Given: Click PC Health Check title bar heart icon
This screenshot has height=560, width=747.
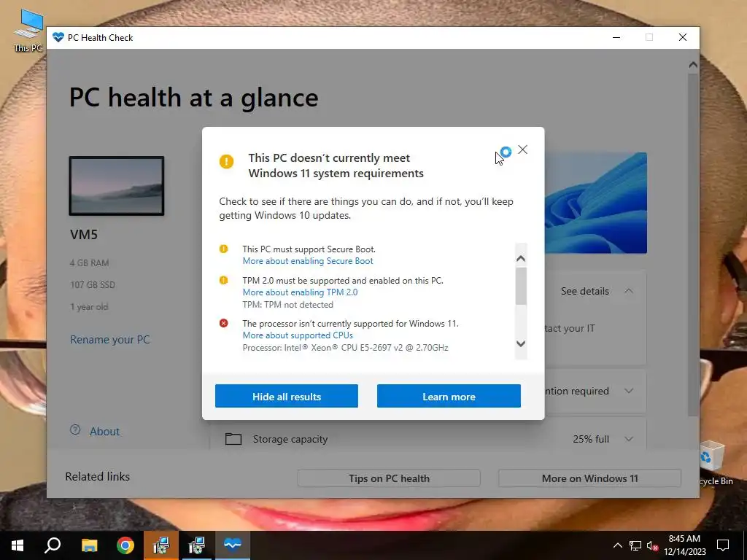Looking at the screenshot, I should click(58, 37).
